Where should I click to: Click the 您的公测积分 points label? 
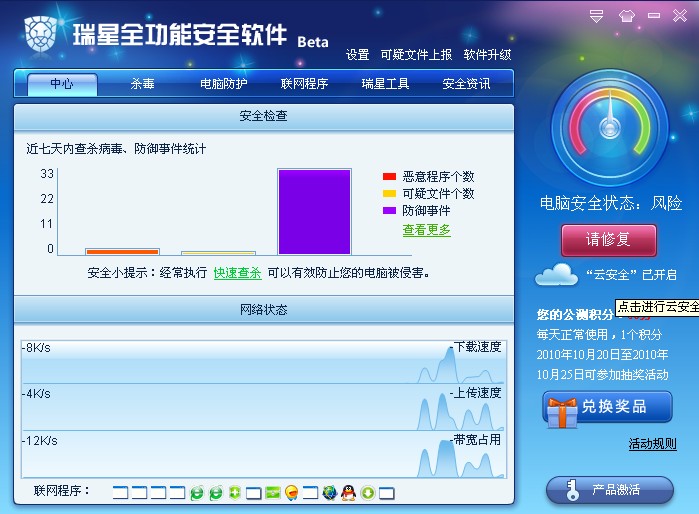pyautogui.click(x=575, y=315)
